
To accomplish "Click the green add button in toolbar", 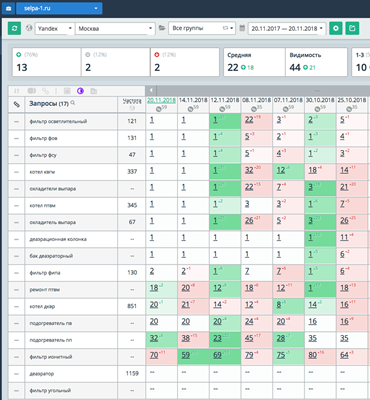I will 336,28.
